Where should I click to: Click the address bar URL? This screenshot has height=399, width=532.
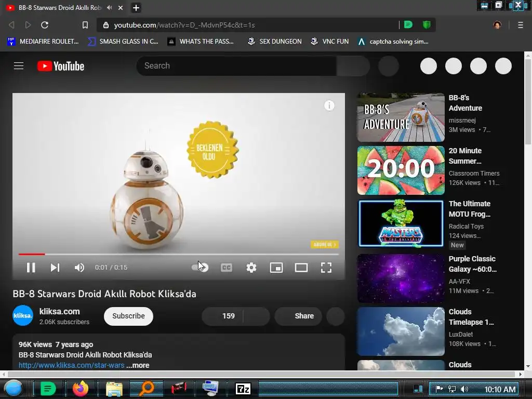[184, 25]
